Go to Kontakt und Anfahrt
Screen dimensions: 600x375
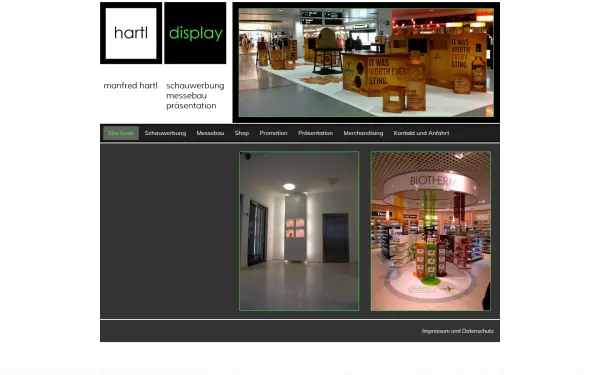(x=421, y=133)
